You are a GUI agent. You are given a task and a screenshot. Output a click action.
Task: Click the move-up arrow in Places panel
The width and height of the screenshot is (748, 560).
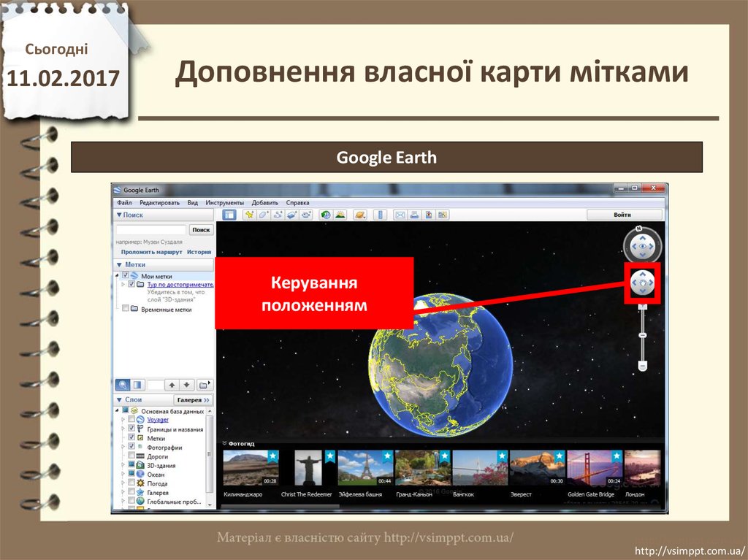(172, 385)
